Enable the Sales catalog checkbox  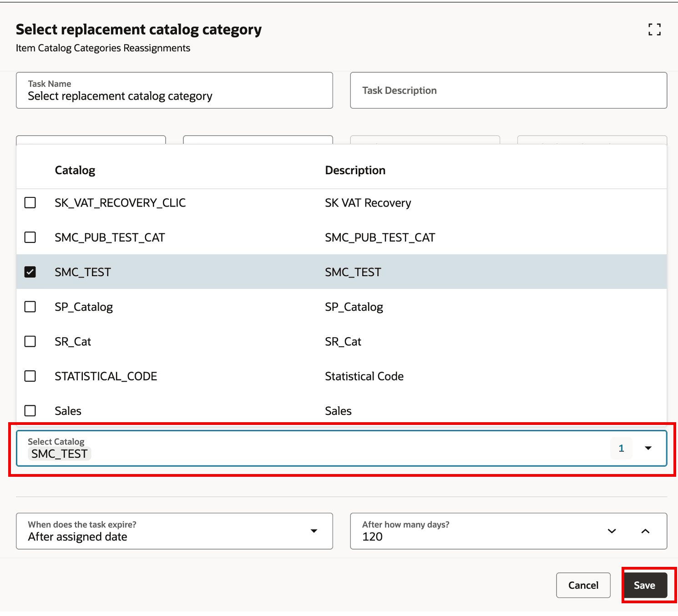tap(30, 410)
